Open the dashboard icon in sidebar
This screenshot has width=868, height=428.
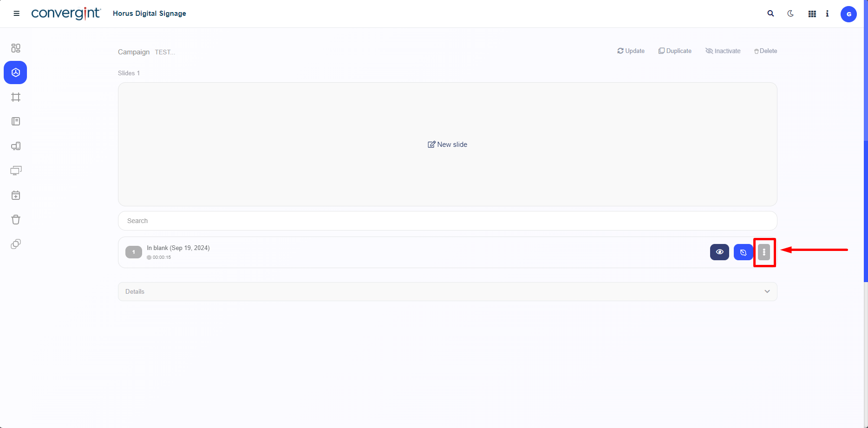16,48
